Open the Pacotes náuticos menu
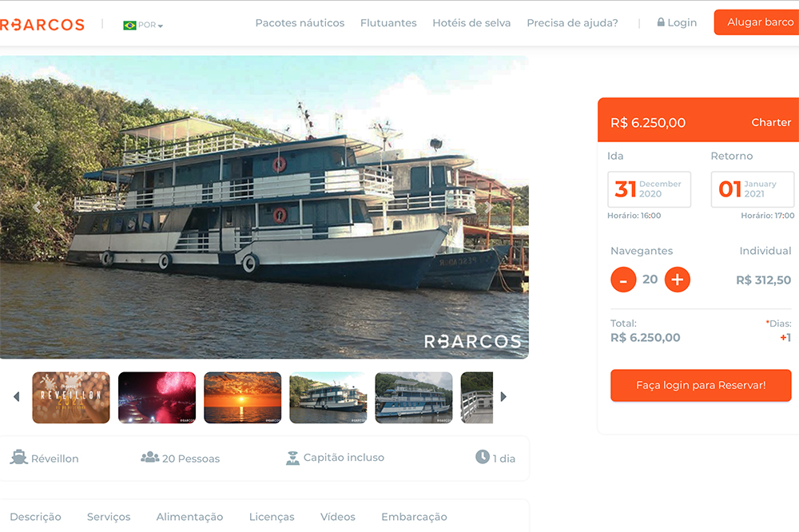 pyautogui.click(x=300, y=23)
